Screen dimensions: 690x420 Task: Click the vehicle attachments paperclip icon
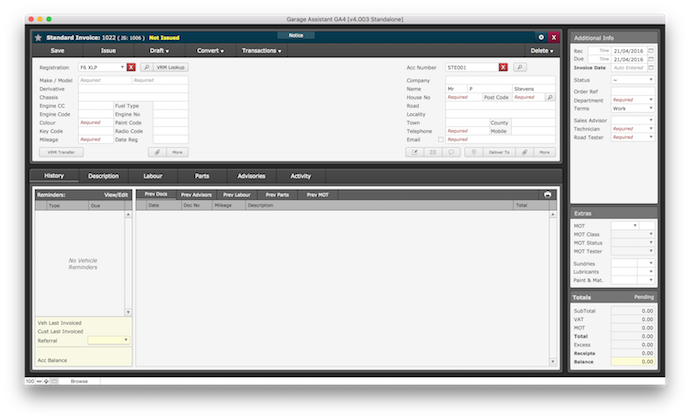(x=156, y=152)
